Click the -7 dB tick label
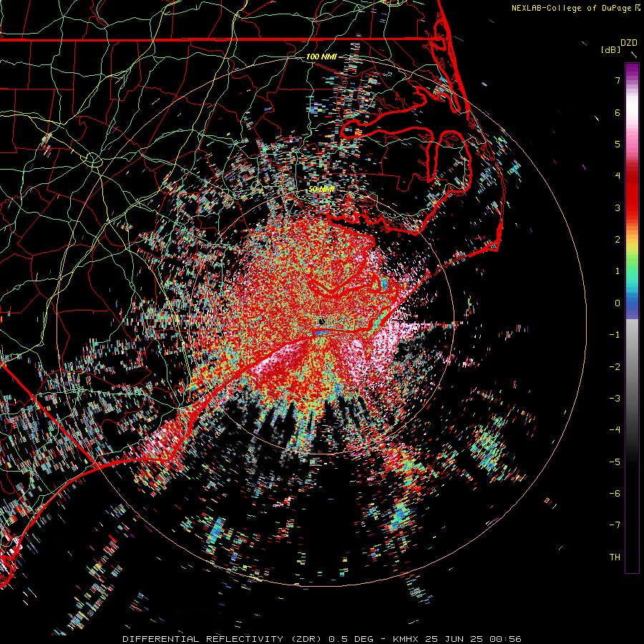The image size is (644, 644). pyautogui.click(x=615, y=525)
